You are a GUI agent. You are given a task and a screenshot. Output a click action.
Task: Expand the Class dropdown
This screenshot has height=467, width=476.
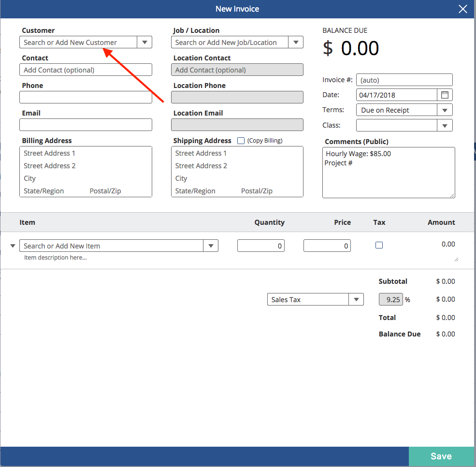tap(445, 125)
